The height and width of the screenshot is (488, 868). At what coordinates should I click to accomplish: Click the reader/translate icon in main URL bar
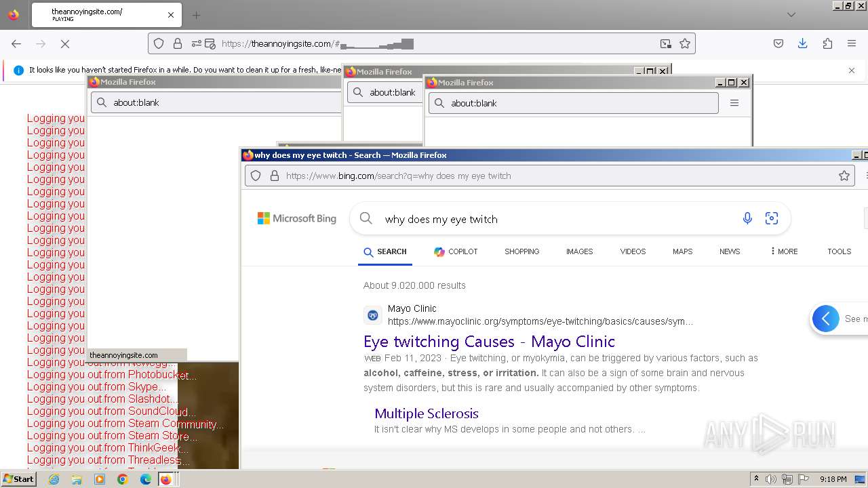(666, 43)
